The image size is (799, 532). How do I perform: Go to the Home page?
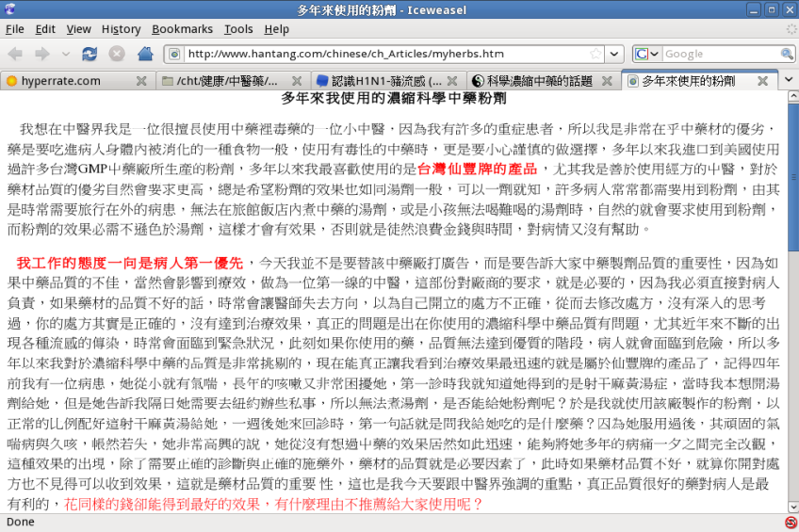(145, 54)
